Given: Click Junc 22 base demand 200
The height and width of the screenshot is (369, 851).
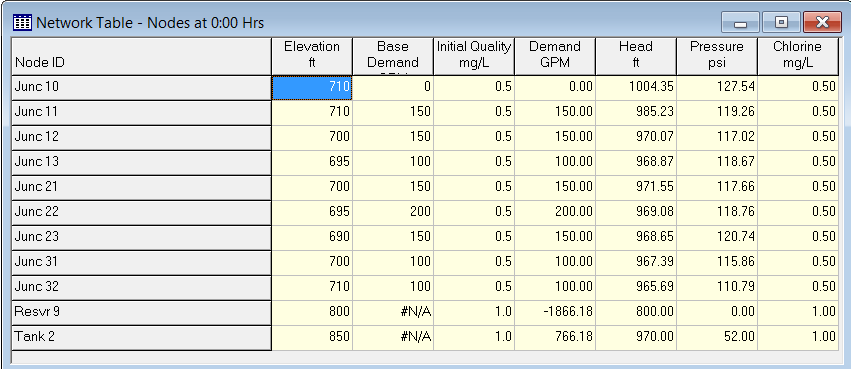Looking at the screenshot, I should point(393,213).
